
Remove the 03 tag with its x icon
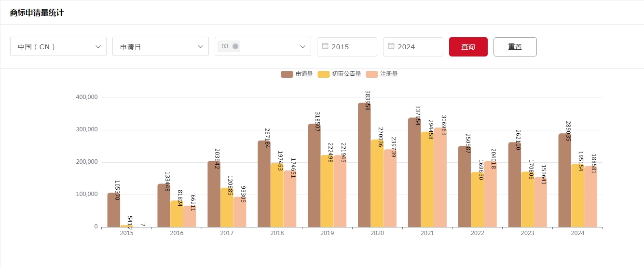[235, 46]
